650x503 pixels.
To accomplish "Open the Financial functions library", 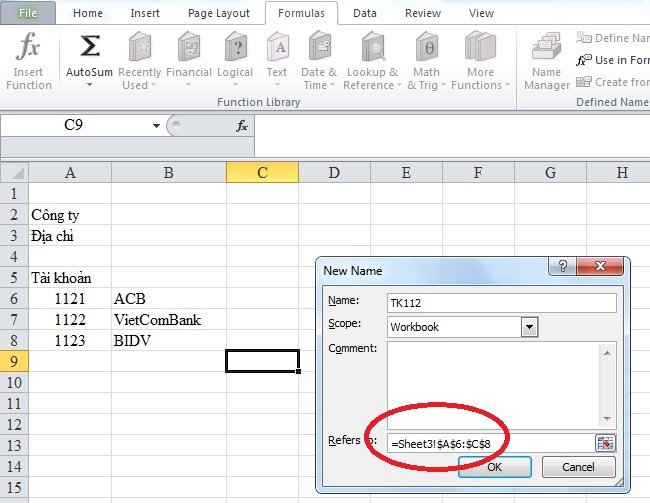I will (189, 60).
